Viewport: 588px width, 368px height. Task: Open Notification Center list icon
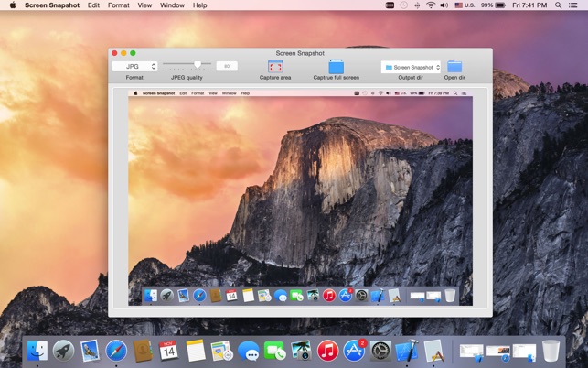click(572, 5)
